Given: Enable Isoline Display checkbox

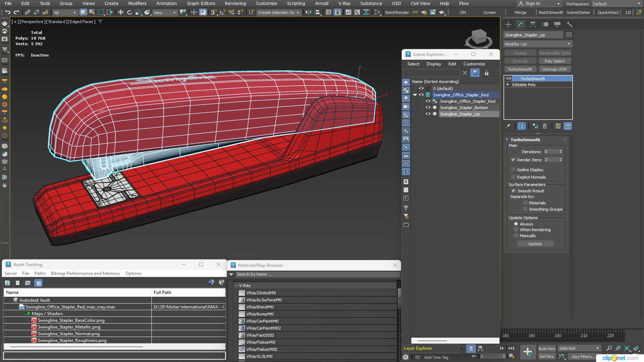Looking at the screenshot, I should [x=513, y=170].
